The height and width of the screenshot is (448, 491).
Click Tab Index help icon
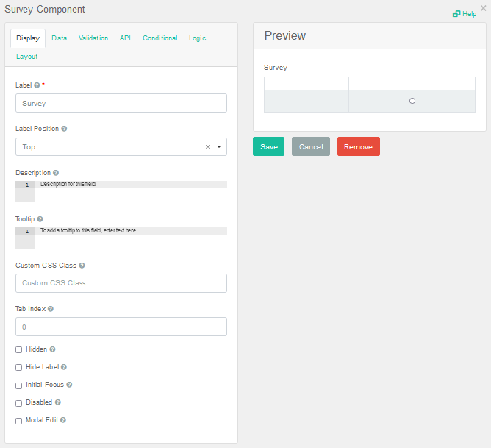[x=50, y=309]
